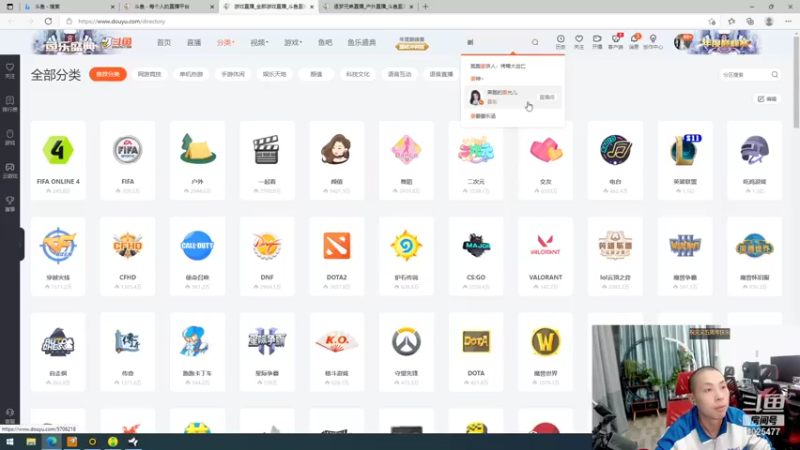The image size is (800, 450).
Task: Click the 编辑 edit button
Action: click(x=767, y=99)
